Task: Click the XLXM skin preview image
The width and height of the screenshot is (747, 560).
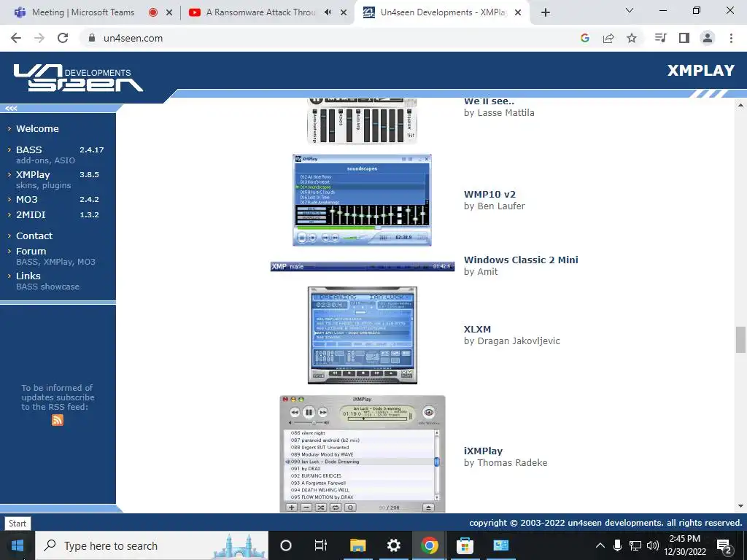Action: (363, 335)
